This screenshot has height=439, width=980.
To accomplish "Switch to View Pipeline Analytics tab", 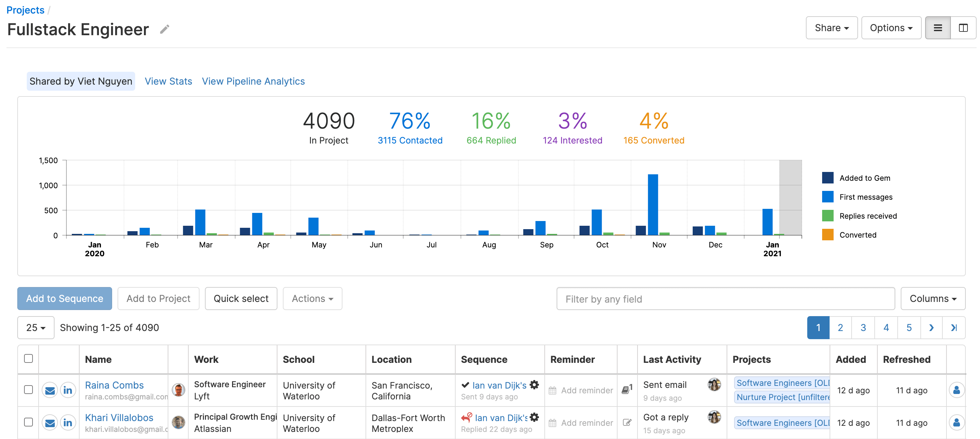I will coord(253,81).
